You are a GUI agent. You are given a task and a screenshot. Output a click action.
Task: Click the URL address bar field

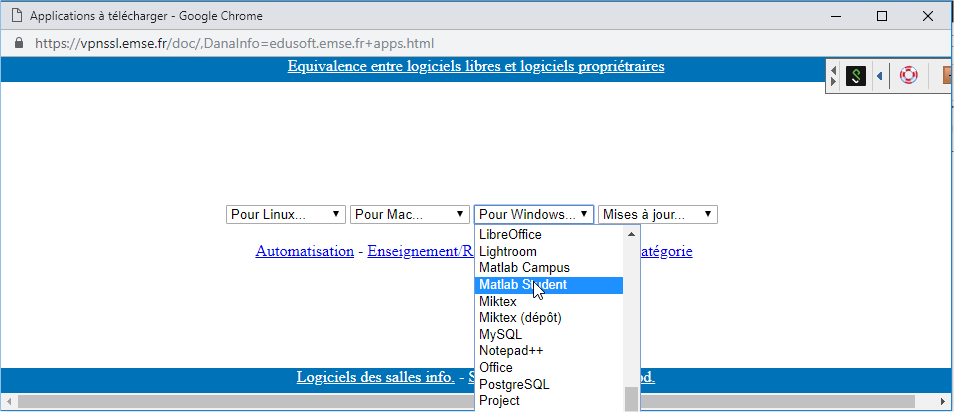pyautogui.click(x=400, y=44)
